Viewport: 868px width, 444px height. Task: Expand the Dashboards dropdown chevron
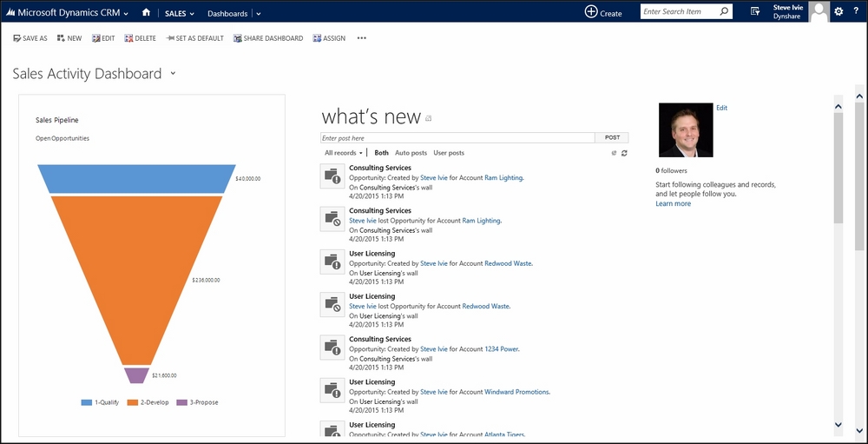[259, 13]
